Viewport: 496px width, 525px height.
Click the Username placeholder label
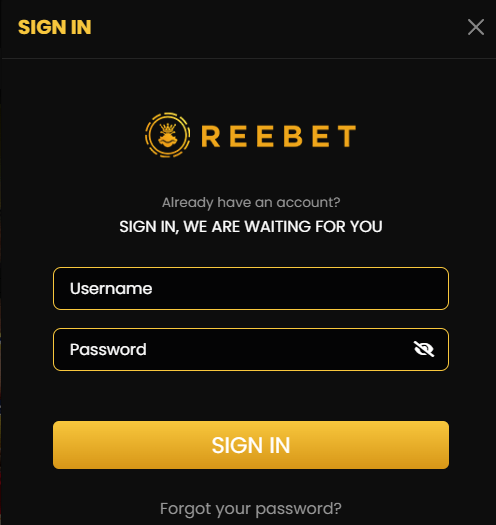111,288
